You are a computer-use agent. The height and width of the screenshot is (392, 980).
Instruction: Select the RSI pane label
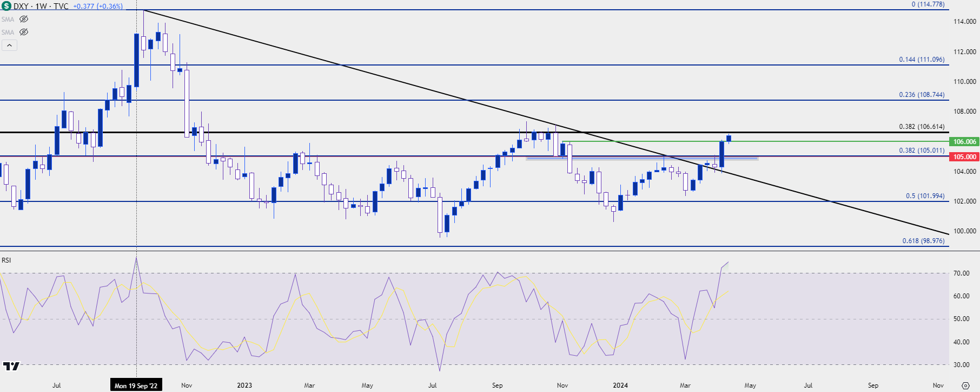click(x=6, y=260)
